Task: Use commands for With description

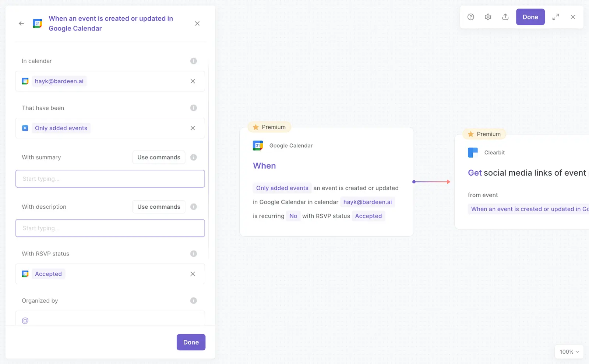Action: pos(159,207)
